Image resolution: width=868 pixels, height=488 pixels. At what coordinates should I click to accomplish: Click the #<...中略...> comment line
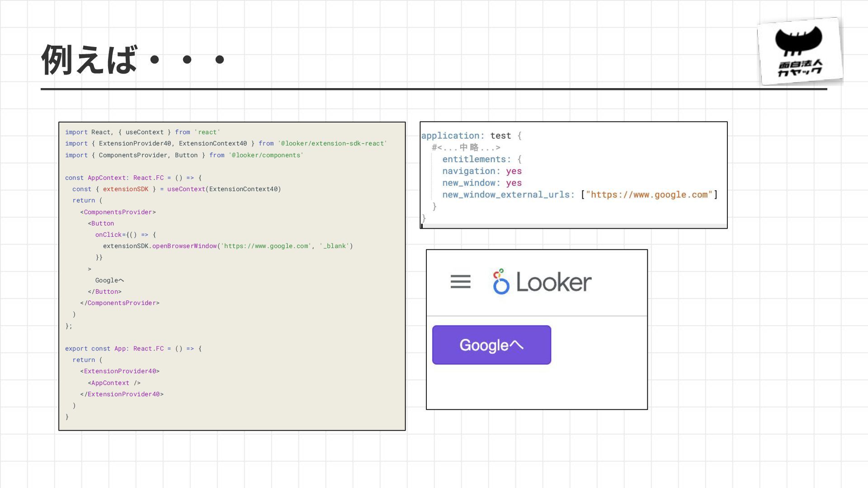tap(466, 148)
